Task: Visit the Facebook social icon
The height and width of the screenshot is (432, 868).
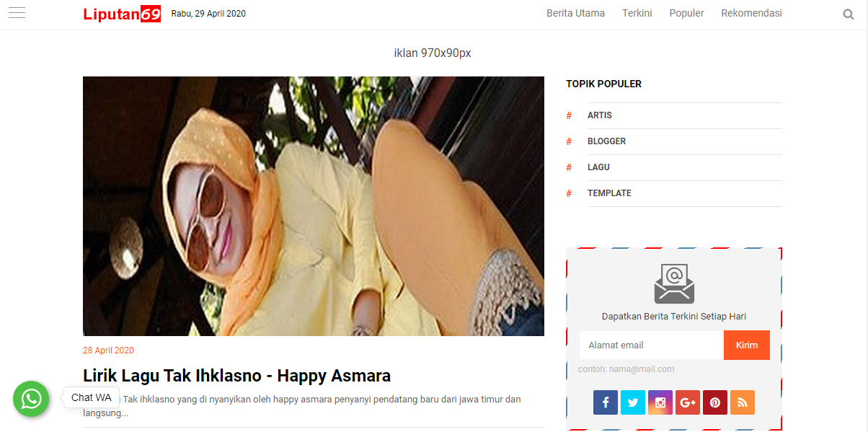Action: click(x=606, y=402)
